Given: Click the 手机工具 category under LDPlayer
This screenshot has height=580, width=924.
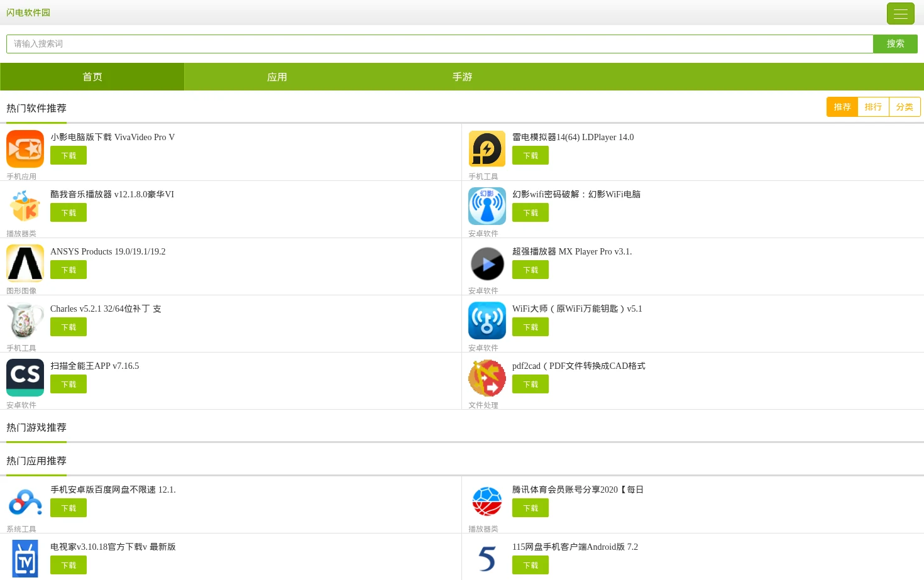Looking at the screenshot, I should click(483, 177).
